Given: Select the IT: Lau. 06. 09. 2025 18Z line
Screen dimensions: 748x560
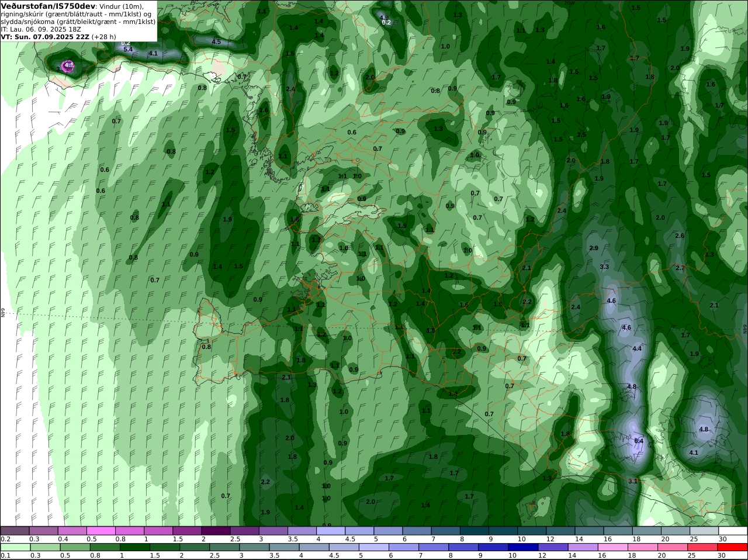Looking at the screenshot, I should click(41, 29).
